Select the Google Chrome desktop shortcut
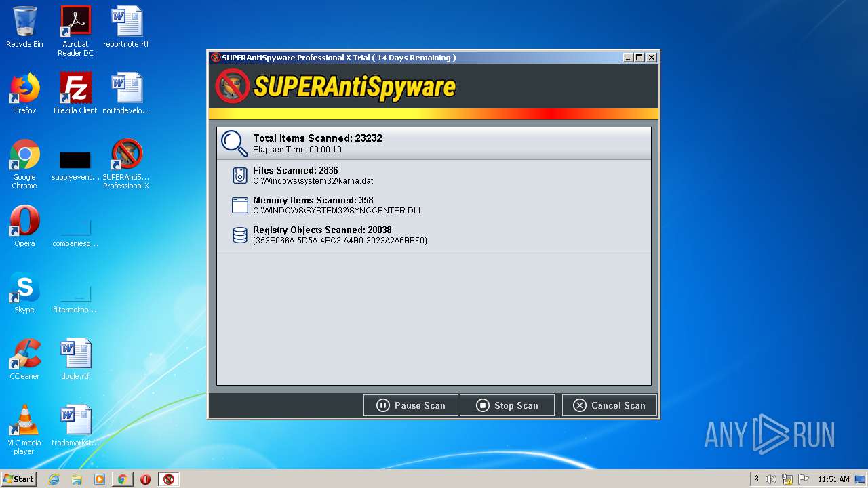Image resolution: width=868 pixels, height=488 pixels. click(x=24, y=164)
